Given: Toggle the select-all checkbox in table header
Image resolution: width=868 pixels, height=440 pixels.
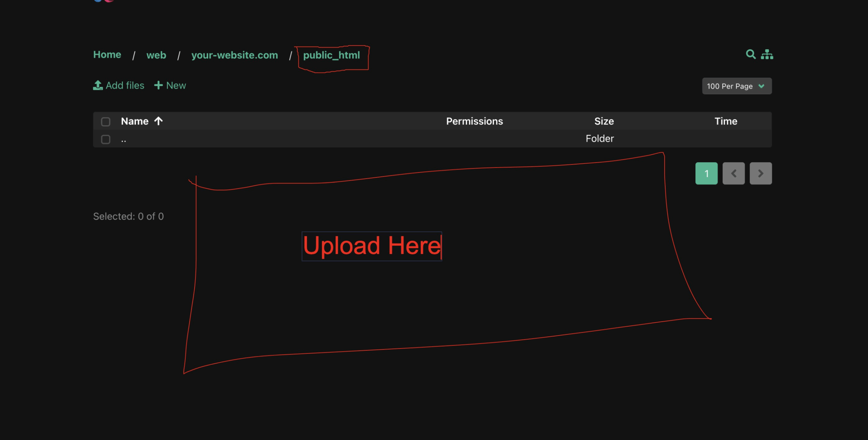Looking at the screenshot, I should (x=105, y=121).
